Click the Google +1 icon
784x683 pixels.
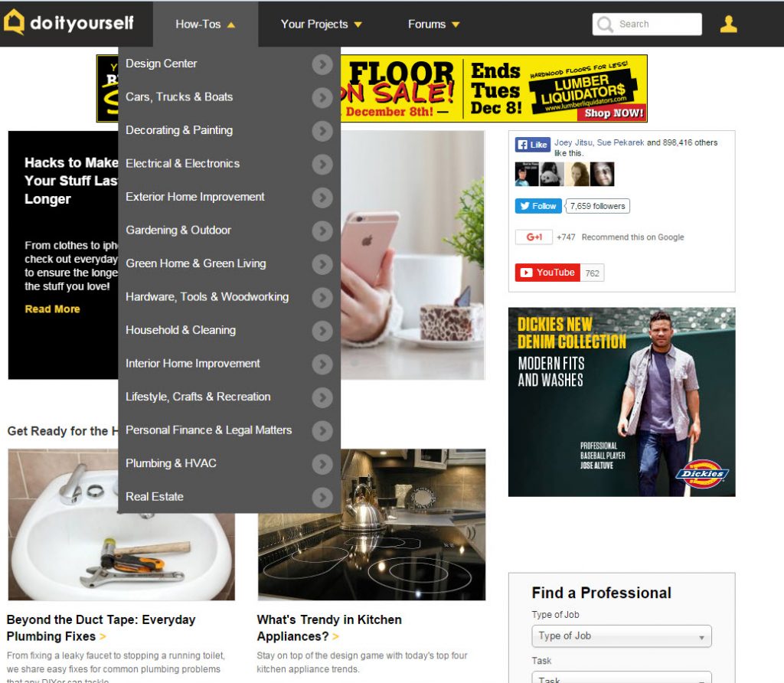(x=532, y=237)
